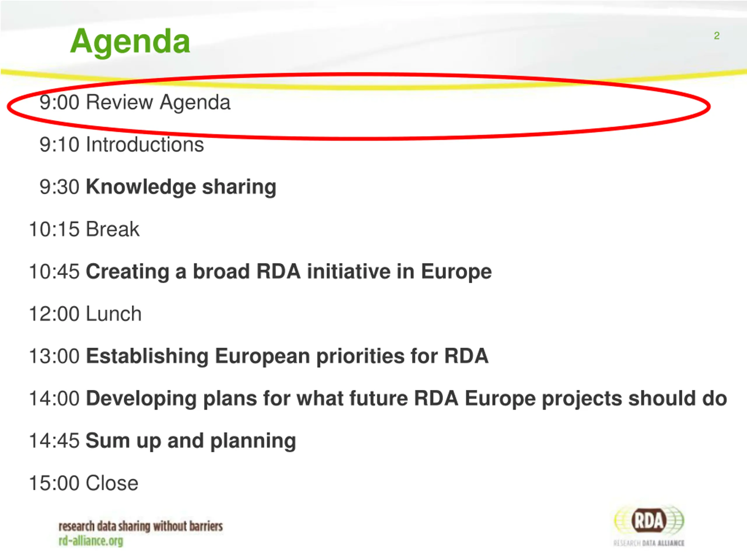Select the 10:15 Break entry

[84, 230]
